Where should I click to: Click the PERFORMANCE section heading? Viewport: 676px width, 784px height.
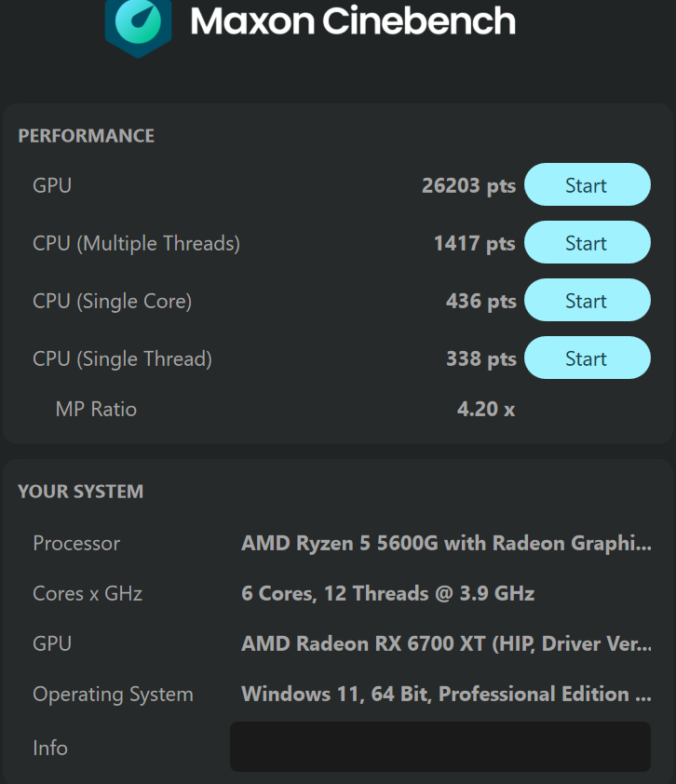click(87, 136)
